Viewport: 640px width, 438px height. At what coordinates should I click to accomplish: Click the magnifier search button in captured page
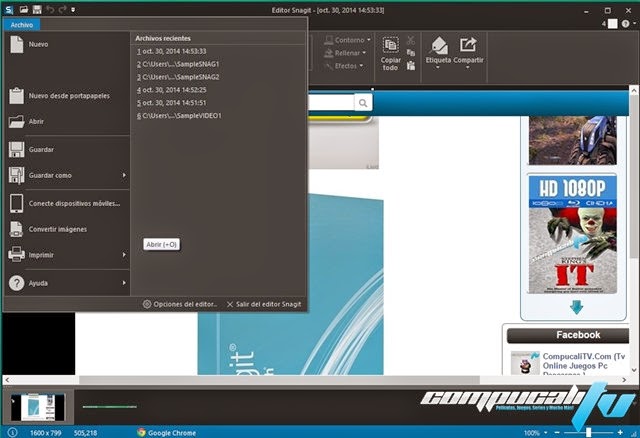pyautogui.click(x=363, y=103)
